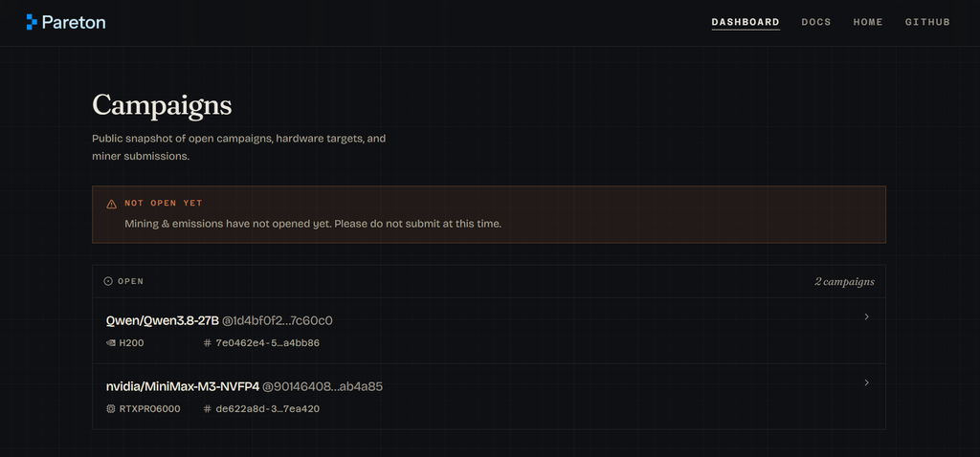The width and height of the screenshot is (980, 457).
Task: Click the Pareton brand name
Action: pos(74,23)
